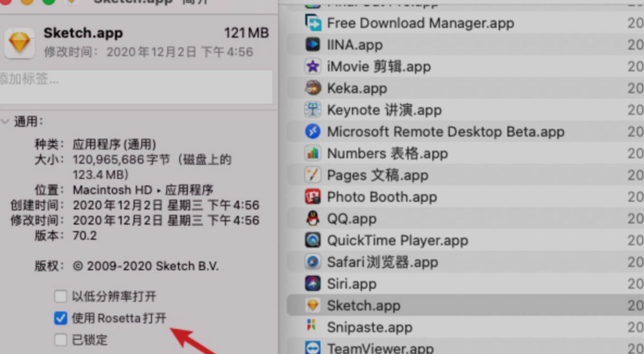Click the Free Download Manager app icon
The height and width of the screenshot is (354, 644).
coord(313,23)
